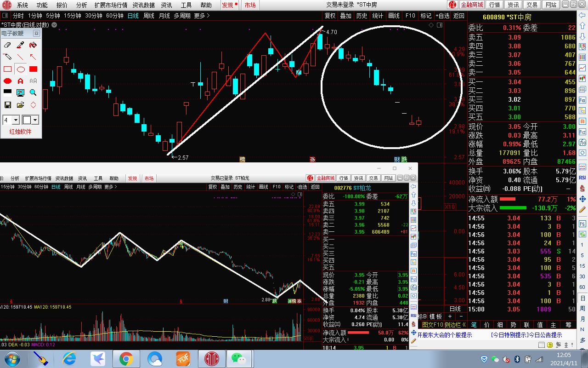Expand the 更多 periods option in main window
Screen dimensions: 588x368
tap(202, 16)
